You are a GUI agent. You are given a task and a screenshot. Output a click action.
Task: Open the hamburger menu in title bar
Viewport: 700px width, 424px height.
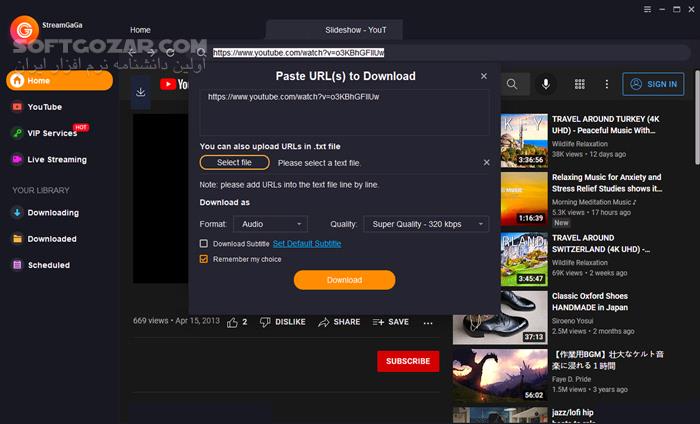647,9
